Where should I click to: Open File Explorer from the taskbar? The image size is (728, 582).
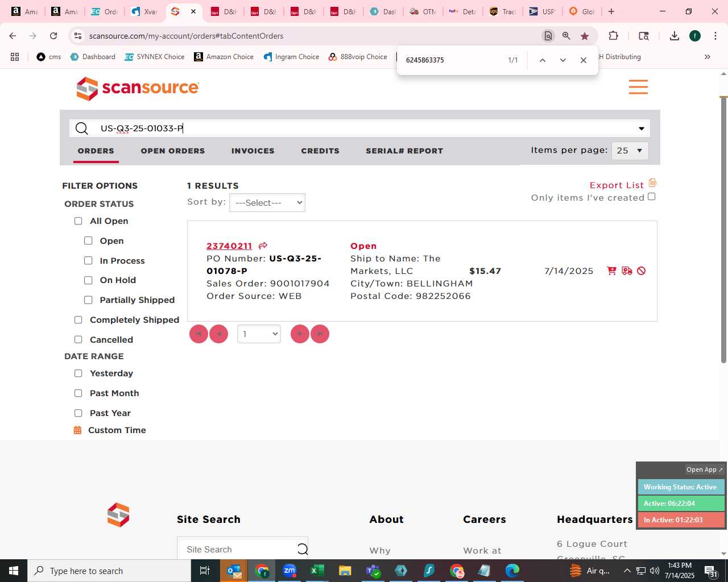pyautogui.click(x=345, y=571)
